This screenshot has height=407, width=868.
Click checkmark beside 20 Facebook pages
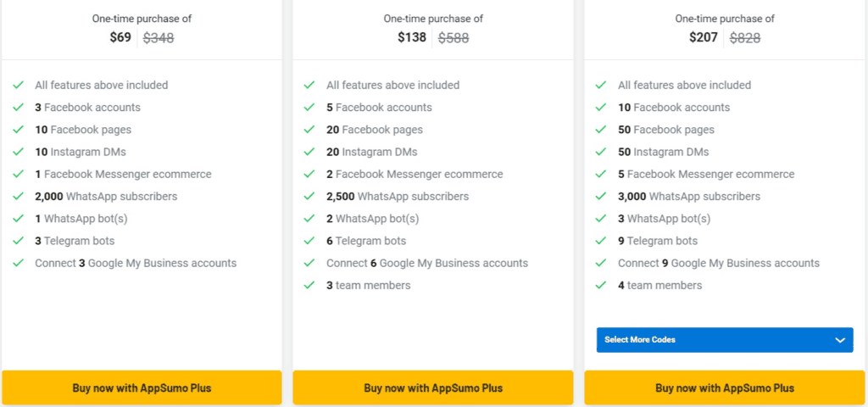pyautogui.click(x=309, y=130)
